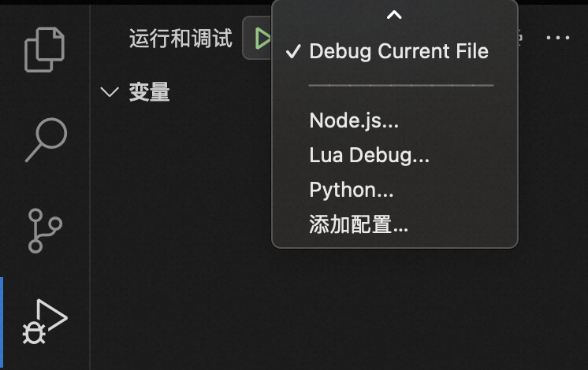This screenshot has height=370, width=588.
Task: Open the ellipsis more actions menu
Action: tap(557, 38)
